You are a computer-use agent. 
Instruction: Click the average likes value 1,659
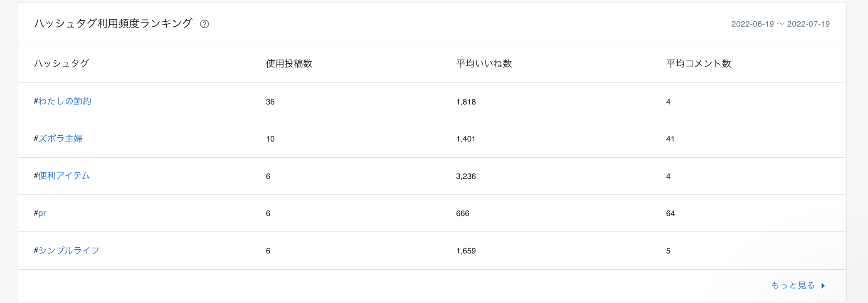pos(466,251)
